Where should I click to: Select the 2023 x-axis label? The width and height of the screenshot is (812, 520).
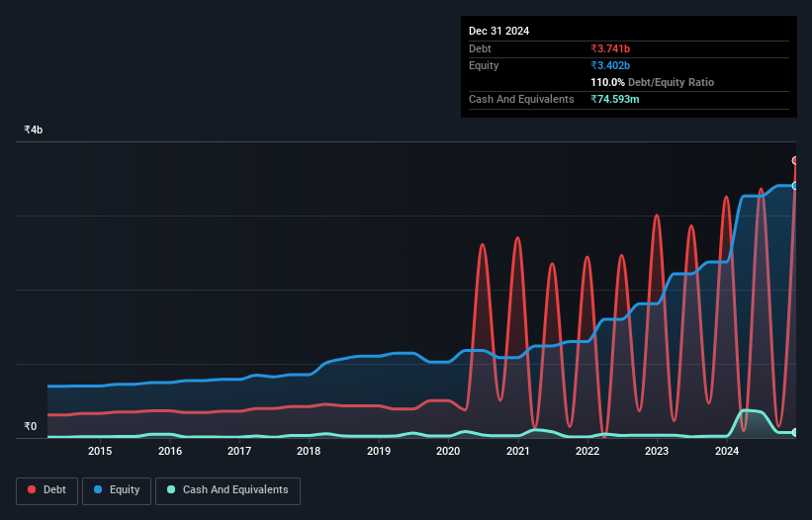[x=657, y=451]
